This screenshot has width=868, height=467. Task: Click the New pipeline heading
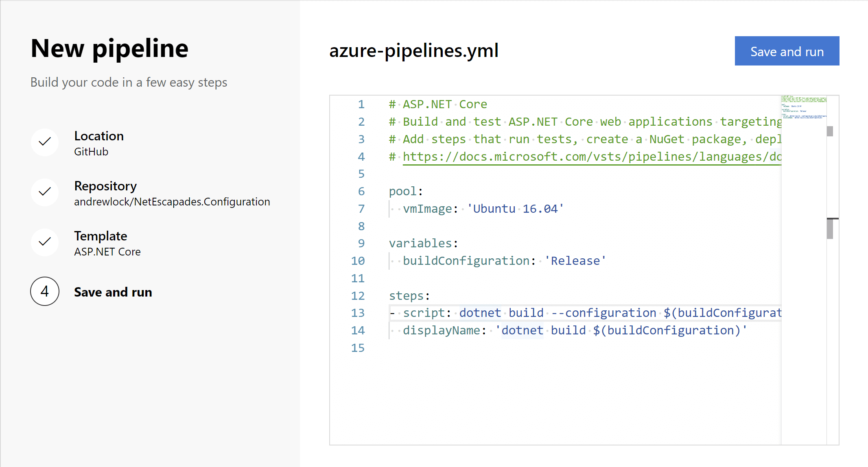pyautogui.click(x=109, y=48)
